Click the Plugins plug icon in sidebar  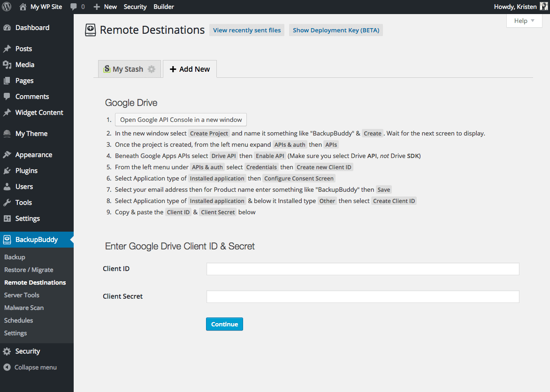click(x=7, y=171)
